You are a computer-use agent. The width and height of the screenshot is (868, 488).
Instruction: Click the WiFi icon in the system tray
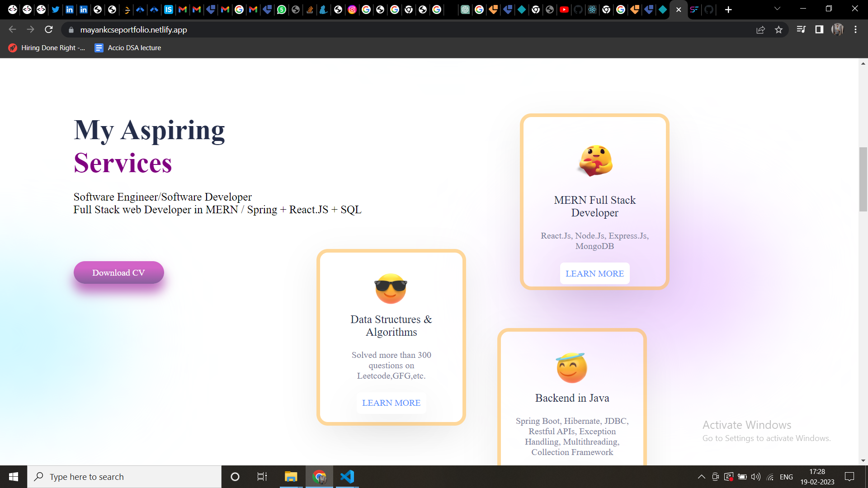coord(770,476)
